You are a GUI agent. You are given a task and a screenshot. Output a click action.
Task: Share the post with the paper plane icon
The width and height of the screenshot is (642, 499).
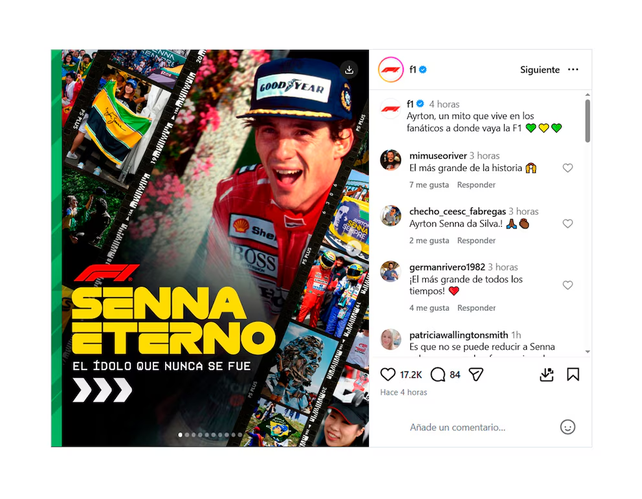(476, 375)
